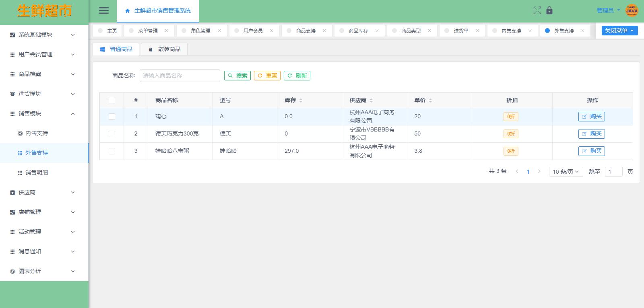The image size is (644, 308).
Task: Open 销售明细 in the sidebar
Action: point(37,172)
